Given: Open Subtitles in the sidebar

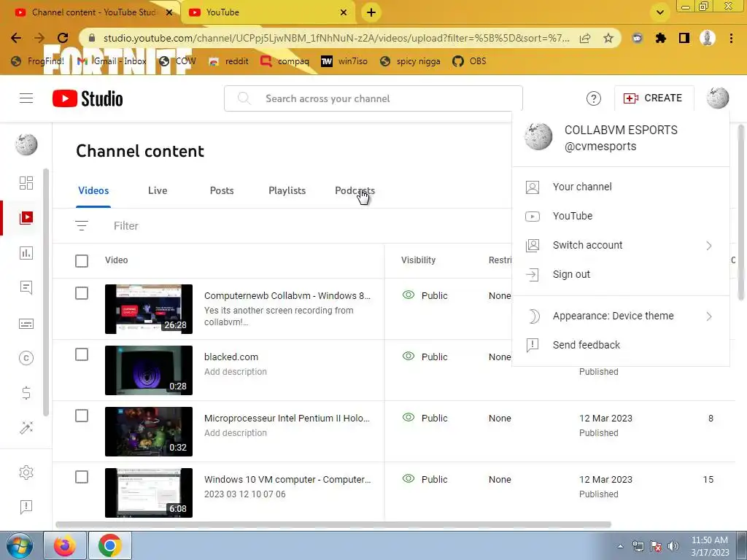Looking at the screenshot, I should pyautogui.click(x=26, y=324).
